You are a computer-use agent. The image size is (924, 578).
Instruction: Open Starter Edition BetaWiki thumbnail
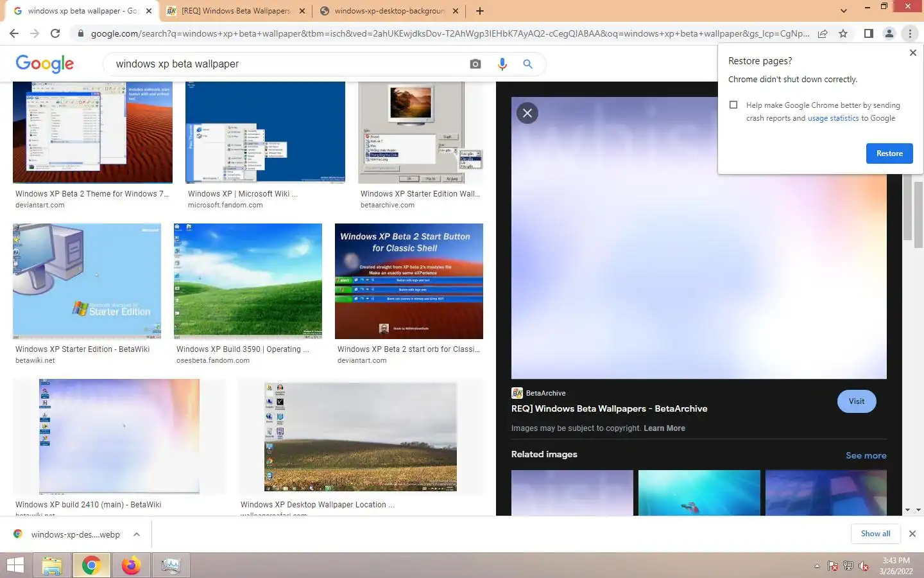pyautogui.click(x=87, y=281)
